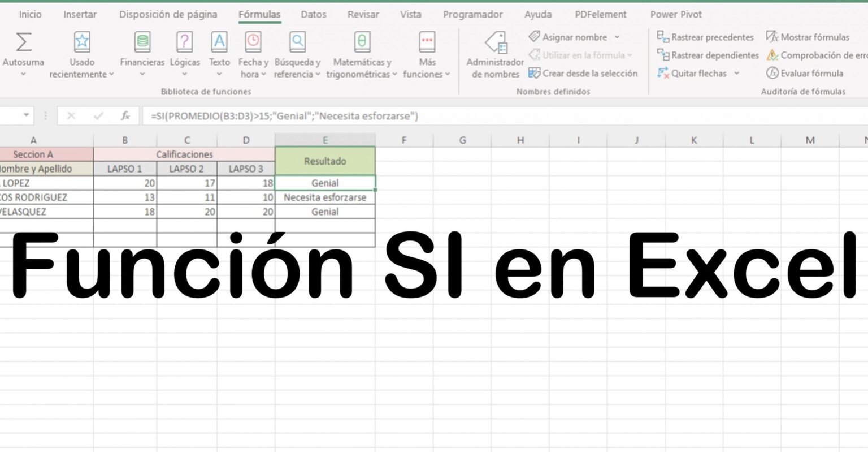Select the Fórmulas tab
This screenshot has width=868, height=452.
259,15
